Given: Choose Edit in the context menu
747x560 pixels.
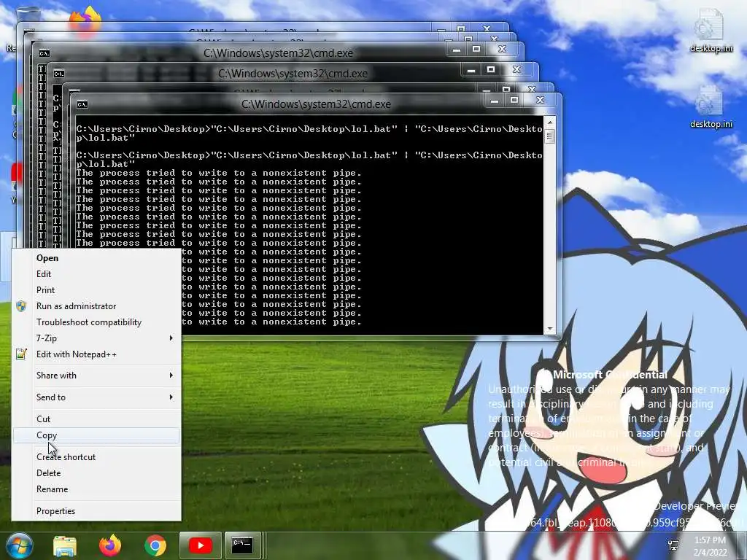Looking at the screenshot, I should [96, 274].
